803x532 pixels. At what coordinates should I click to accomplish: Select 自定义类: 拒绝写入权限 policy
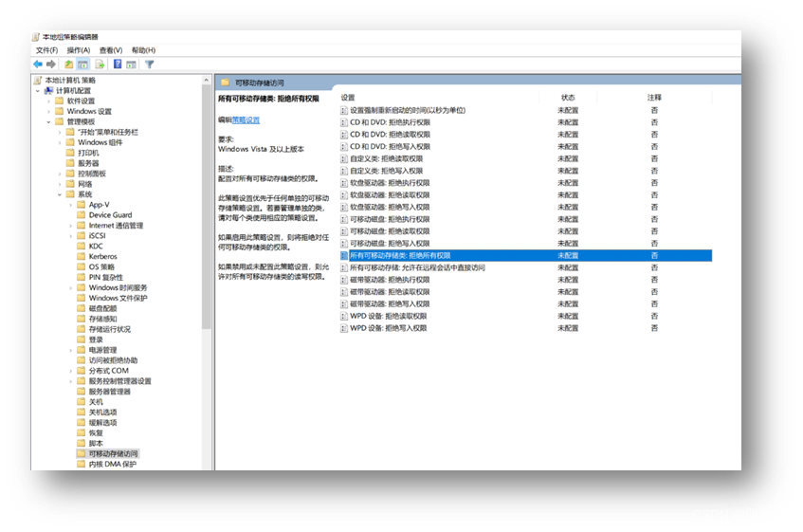tap(526, 171)
